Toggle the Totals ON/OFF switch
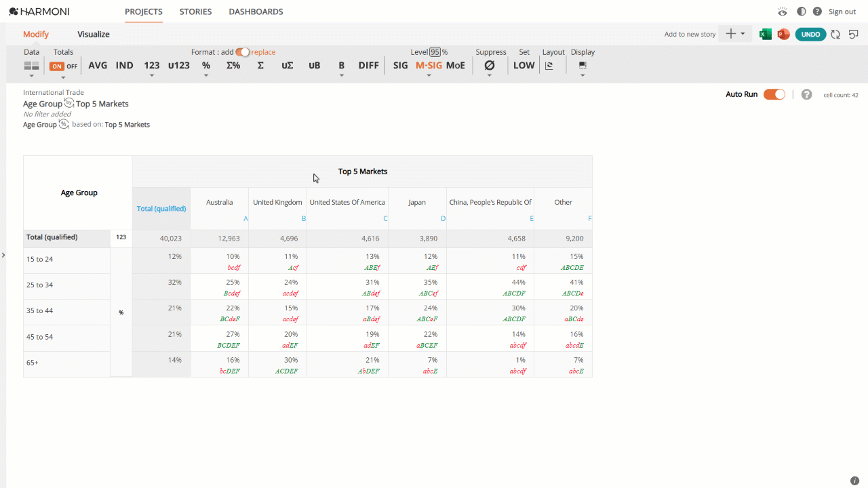 [64, 66]
